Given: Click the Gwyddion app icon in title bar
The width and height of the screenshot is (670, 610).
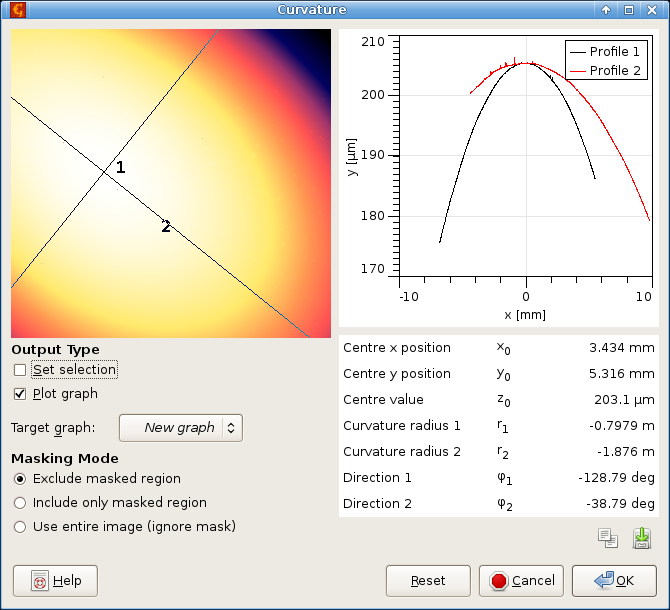Looking at the screenshot, I should point(18,9).
